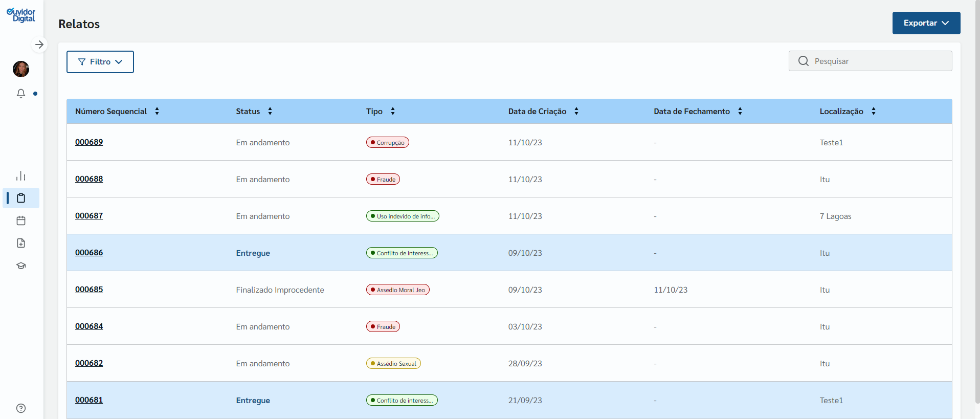Image resolution: width=980 pixels, height=419 pixels.
Task: Sort by Número Sequencial column
Action: [157, 111]
